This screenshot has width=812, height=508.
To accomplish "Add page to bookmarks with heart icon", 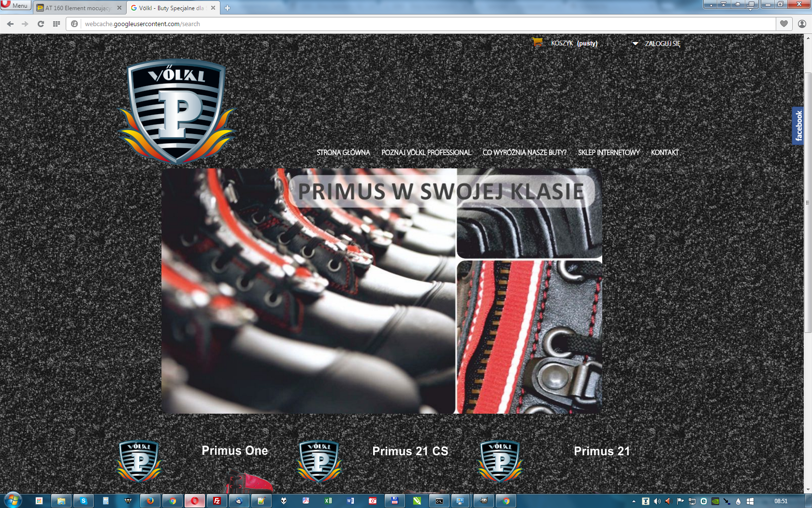I will click(x=784, y=24).
